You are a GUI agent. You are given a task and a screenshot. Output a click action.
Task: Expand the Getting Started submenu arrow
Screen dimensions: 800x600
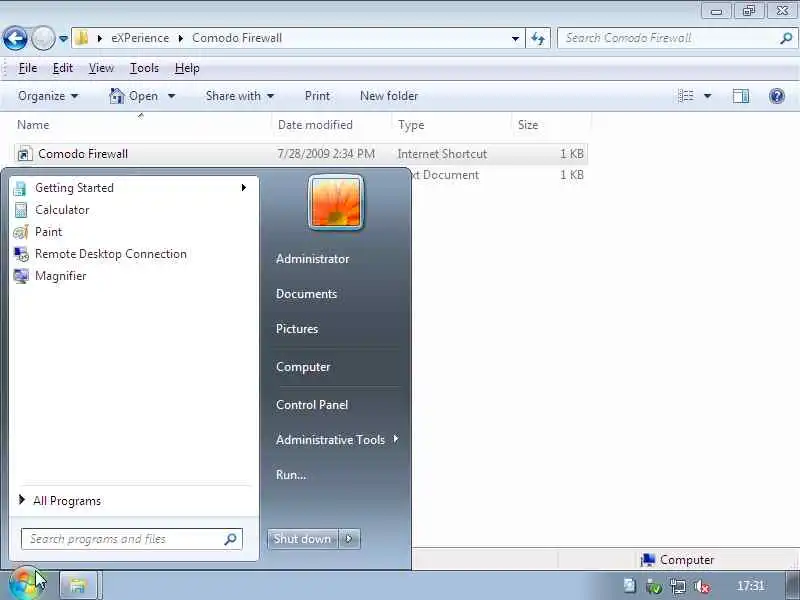(x=243, y=188)
